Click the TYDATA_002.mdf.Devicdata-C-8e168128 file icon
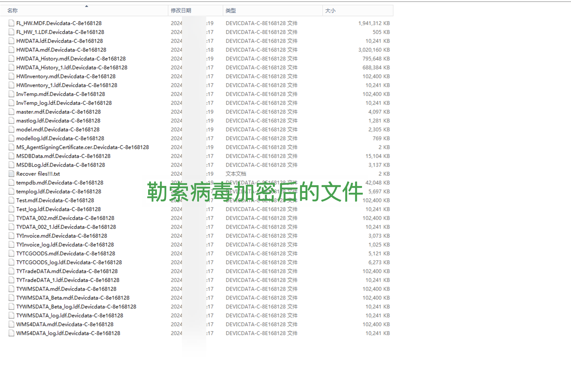Screen dimensions: 571x392 (11, 218)
